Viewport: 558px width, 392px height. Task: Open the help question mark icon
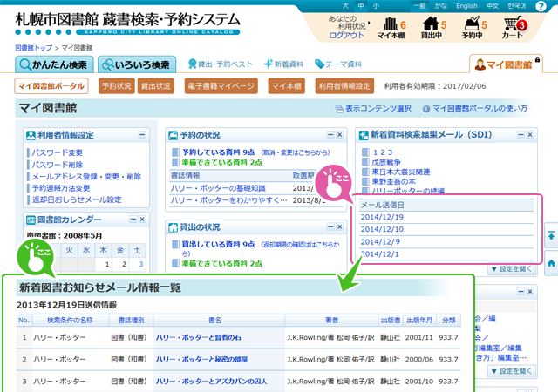click(x=541, y=6)
